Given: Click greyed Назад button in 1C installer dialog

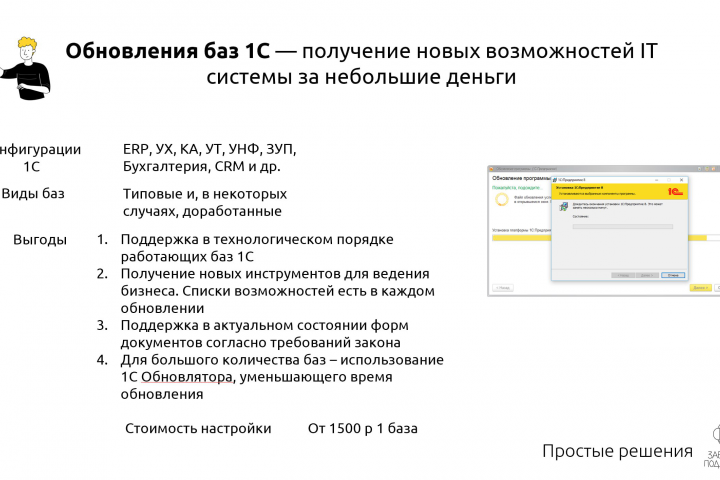Looking at the screenshot, I should pos(623,275).
